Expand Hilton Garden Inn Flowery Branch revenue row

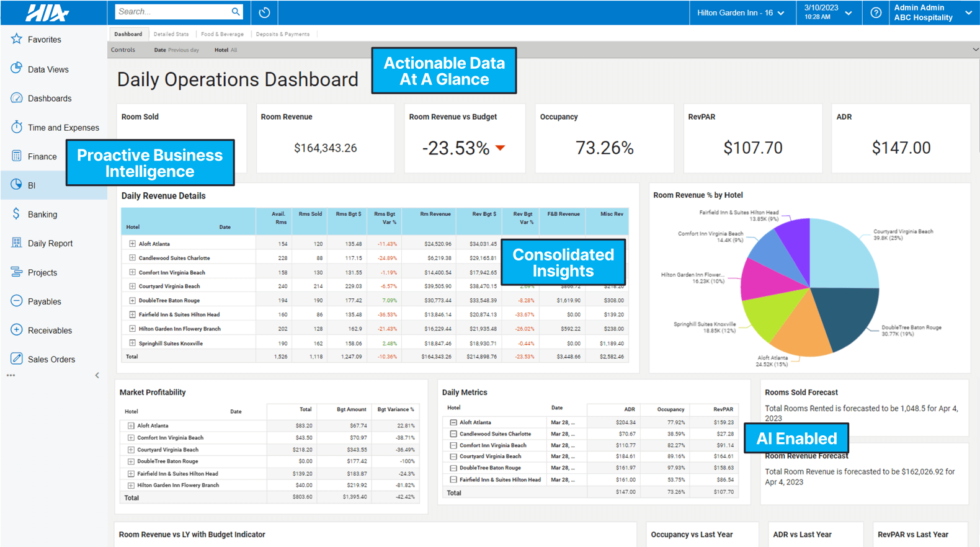tap(132, 329)
